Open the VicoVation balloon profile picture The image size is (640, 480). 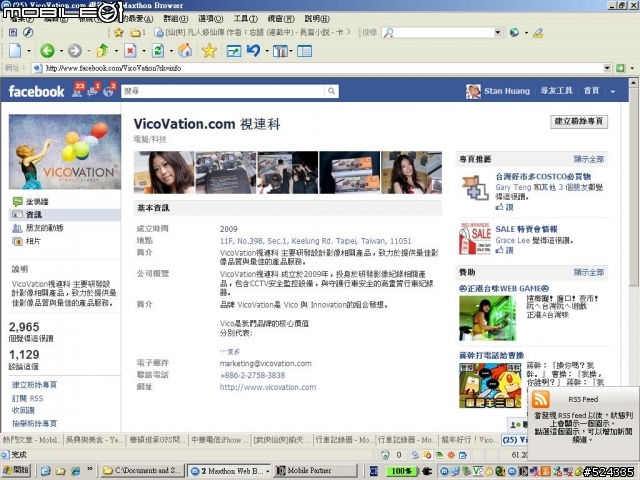[65, 151]
